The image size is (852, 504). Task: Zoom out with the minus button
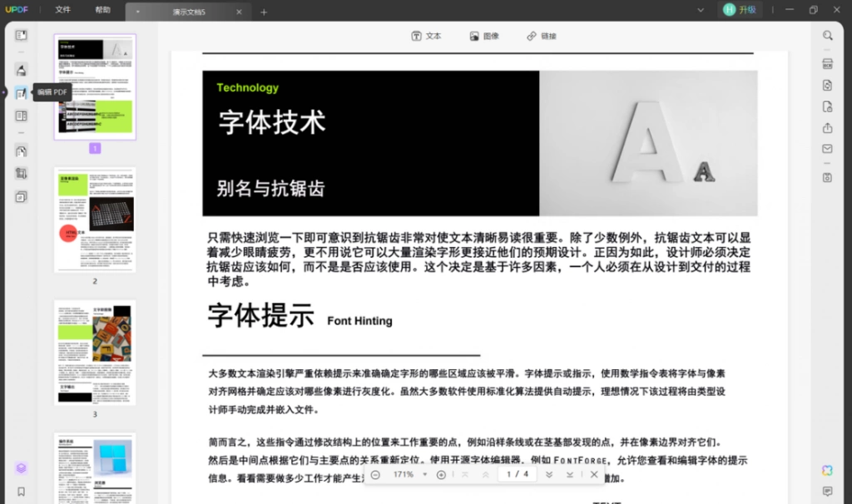click(375, 475)
